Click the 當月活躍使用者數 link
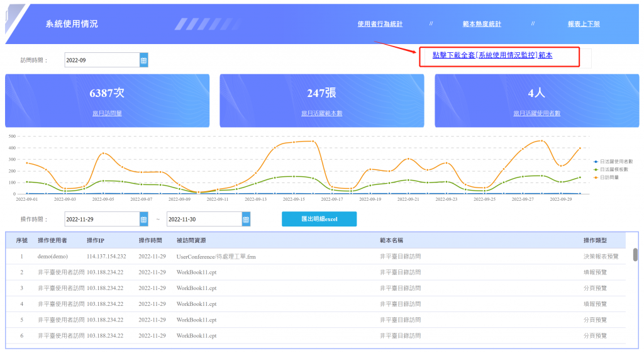The image size is (644, 353). [537, 113]
